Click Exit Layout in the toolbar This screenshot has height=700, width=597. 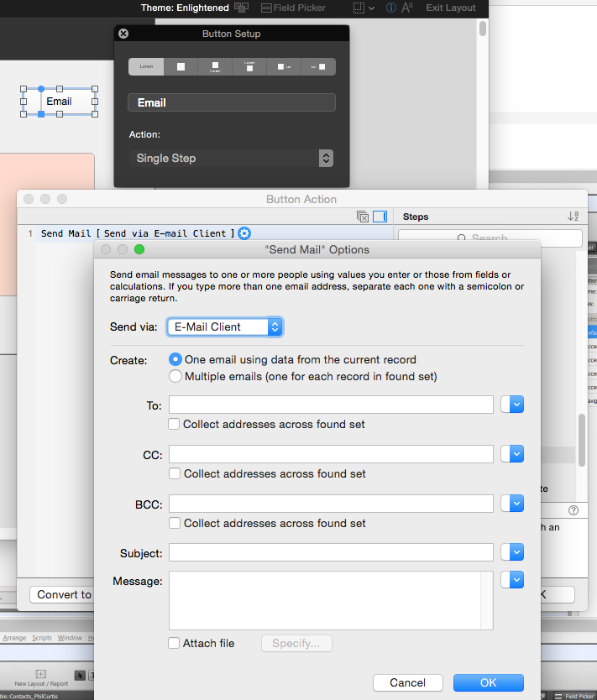tap(451, 8)
